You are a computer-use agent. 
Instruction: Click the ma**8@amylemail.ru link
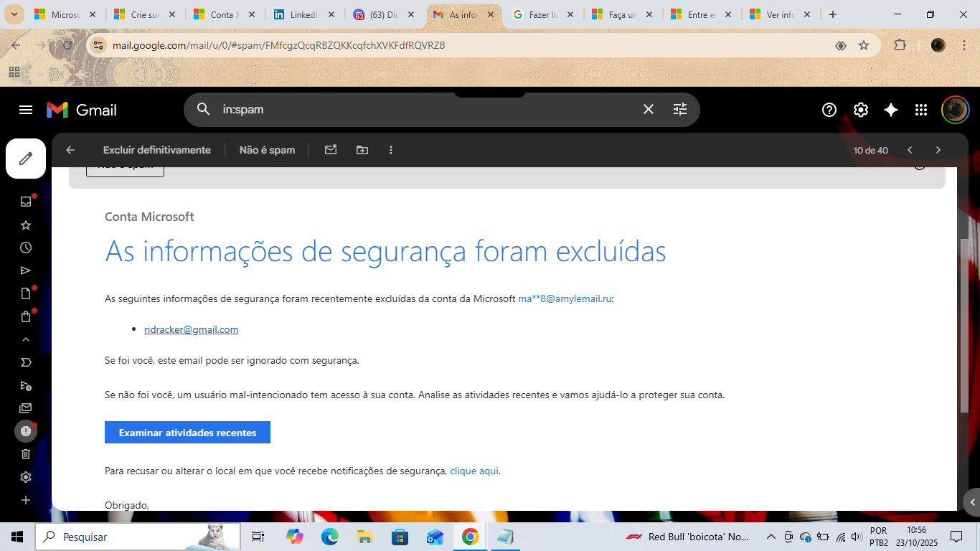tap(565, 298)
